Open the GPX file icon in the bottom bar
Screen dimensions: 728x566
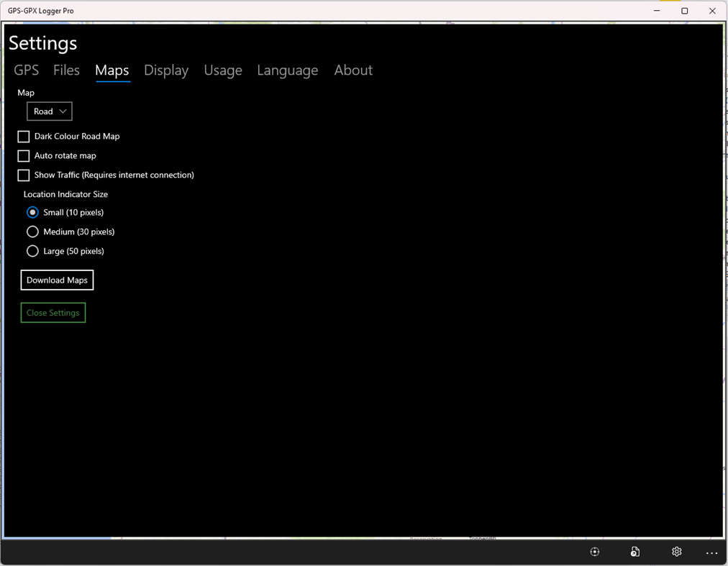click(634, 551)
